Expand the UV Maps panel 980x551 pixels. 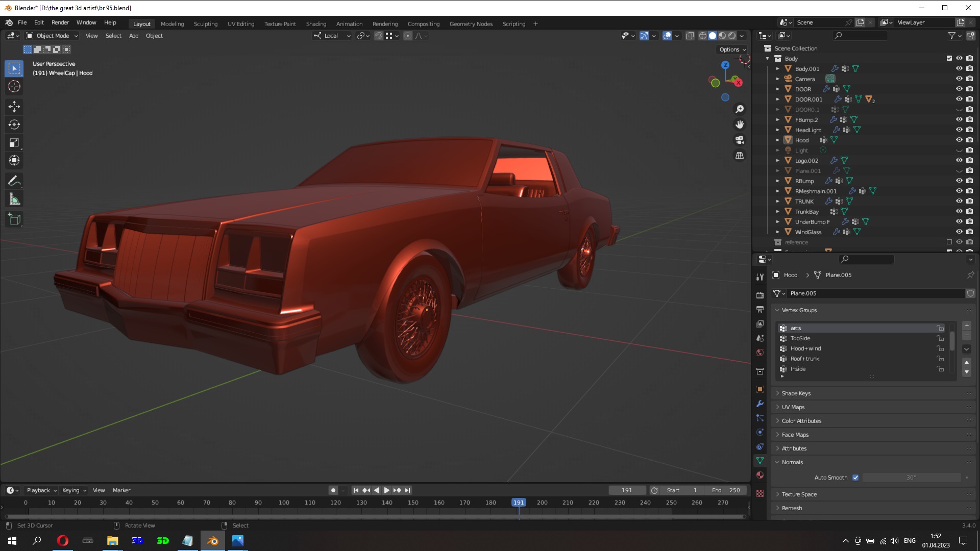point(793,407)
